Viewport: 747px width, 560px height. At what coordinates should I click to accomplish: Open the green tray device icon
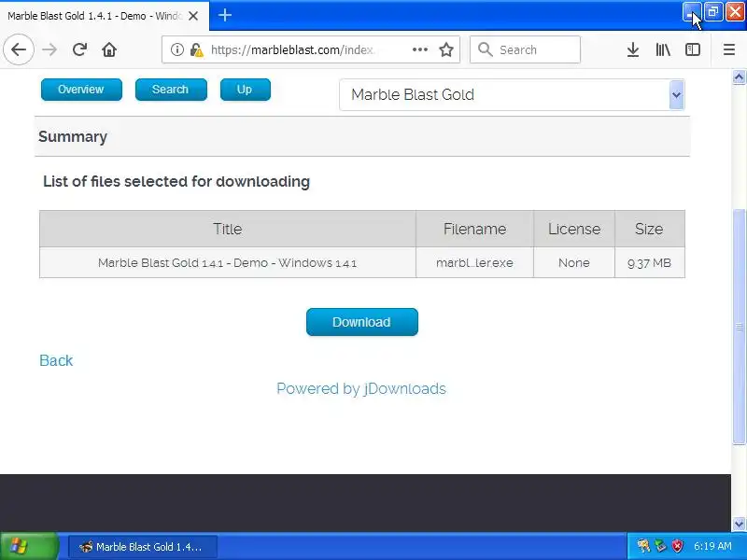point(660,546)
